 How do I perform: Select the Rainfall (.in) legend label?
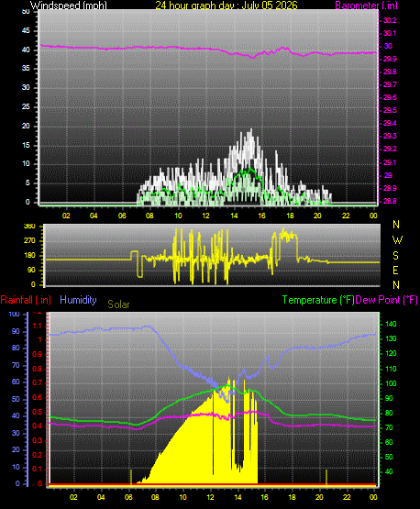tap(26, 300)
